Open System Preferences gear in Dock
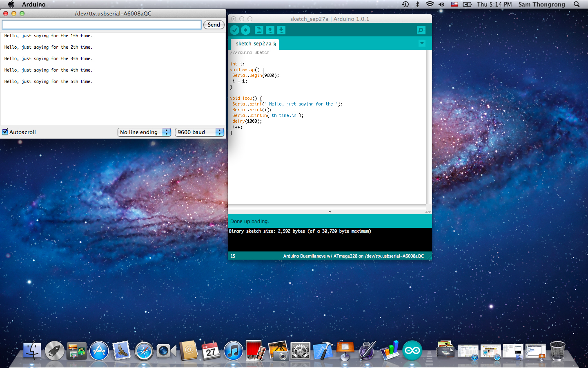The width and height of the screenshot is (588, 368). pos(300,351)
